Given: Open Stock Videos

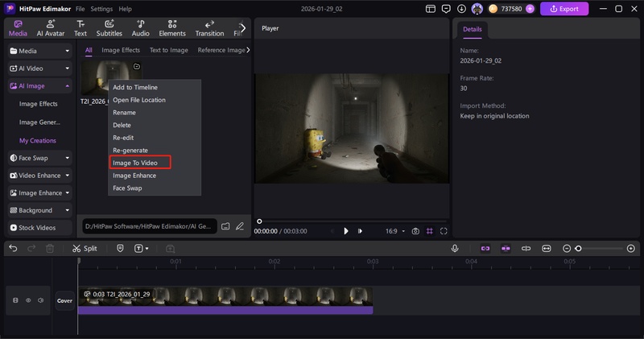Looking at the screenshot, I should coord(39,228).
